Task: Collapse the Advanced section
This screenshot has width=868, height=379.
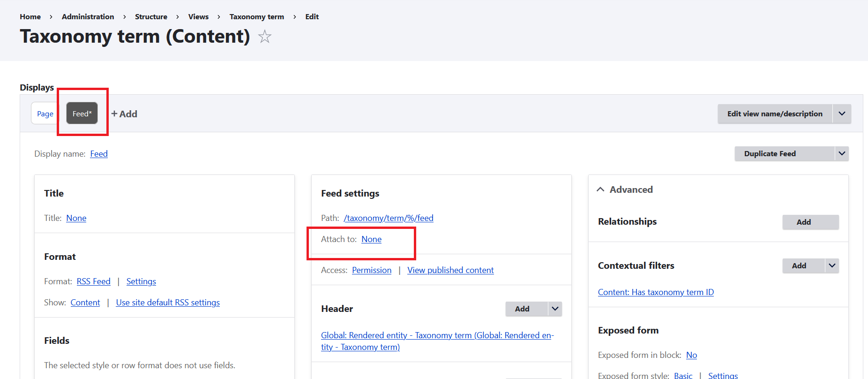Action: coord(625,189)
